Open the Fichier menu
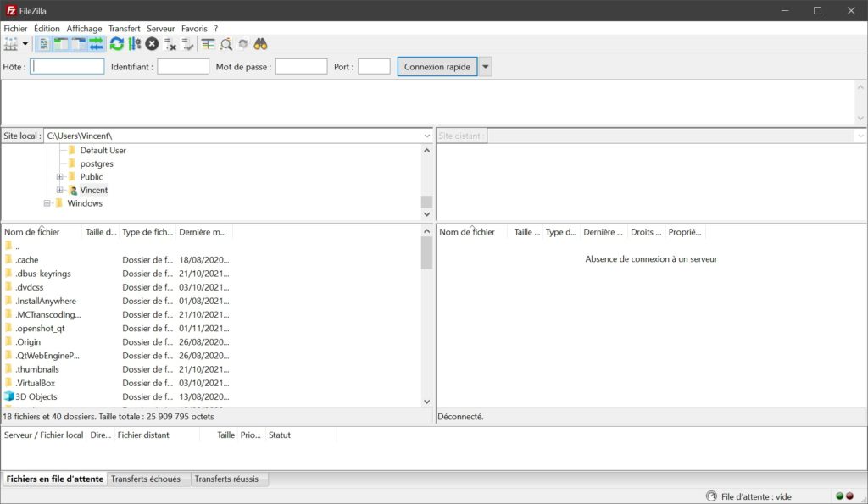This screenshot has height=504, width=868. (x=15, y=29)
